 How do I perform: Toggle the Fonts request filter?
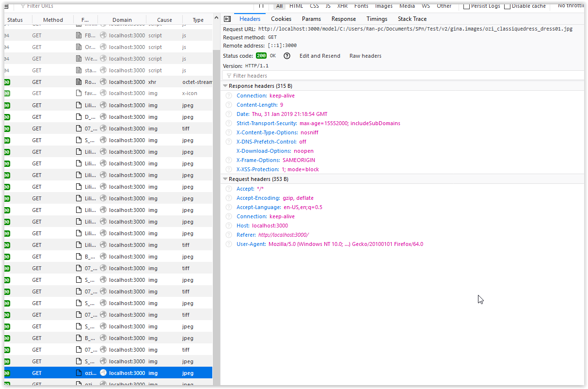[x=361, y=6]
